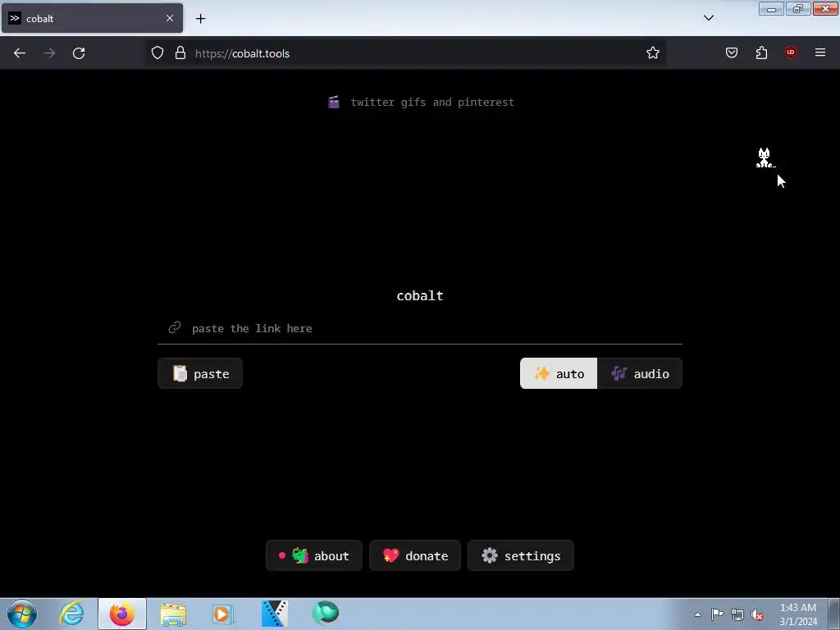Open the uBlock Origin extension icon
840x630 pixels.
pyautogui.click(x=790, y=52)
